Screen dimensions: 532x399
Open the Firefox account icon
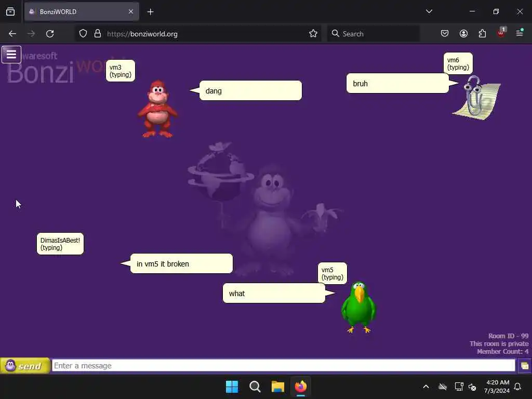[463, 34]
